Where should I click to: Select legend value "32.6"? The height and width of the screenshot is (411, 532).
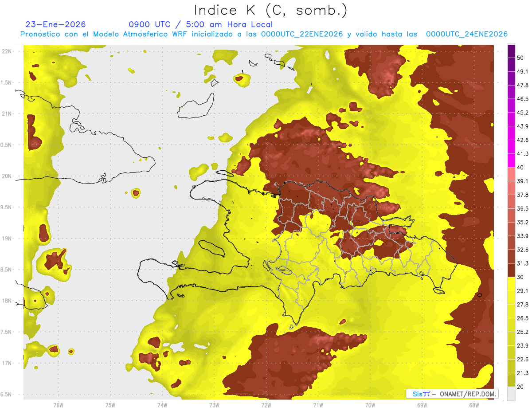click(x=522, y=250)
